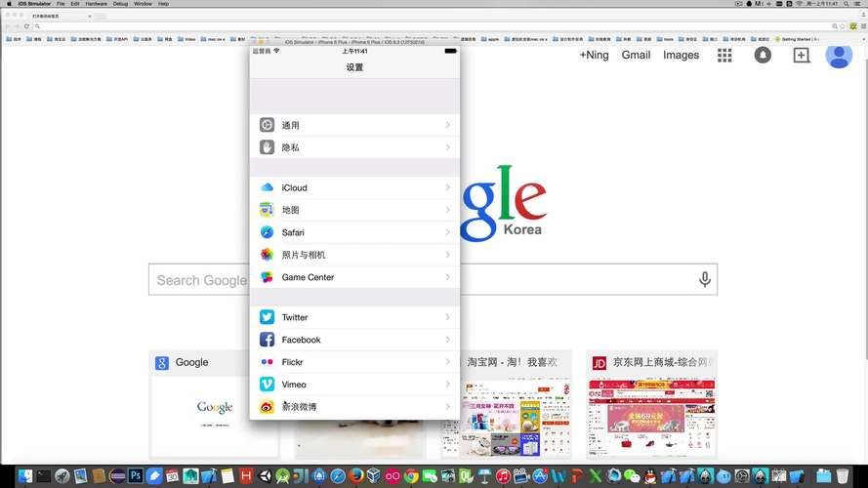The height and width of the screenshot is (488, 868).
Task: Open the Hardware menu in menu bar
Action: click(x=96, y=4)
